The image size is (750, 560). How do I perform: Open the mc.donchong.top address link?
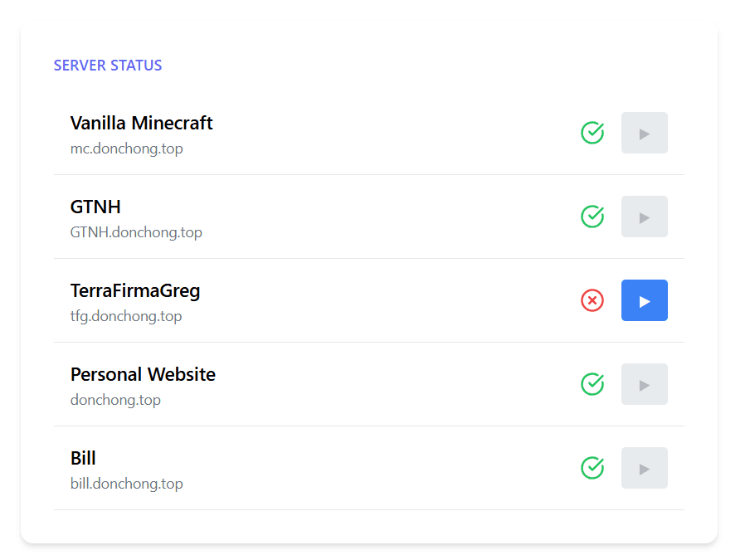(x=127, y=148)
